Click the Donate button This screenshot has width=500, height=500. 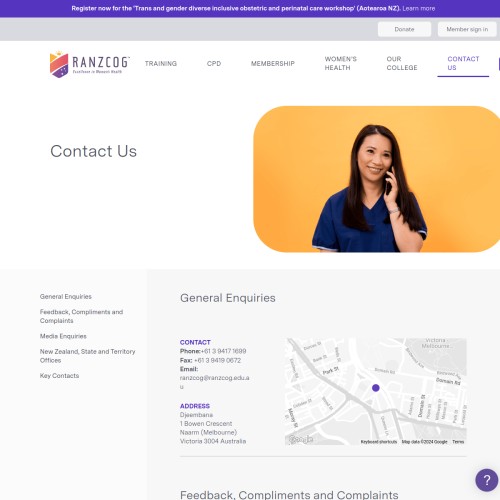(x=404, y=29)
